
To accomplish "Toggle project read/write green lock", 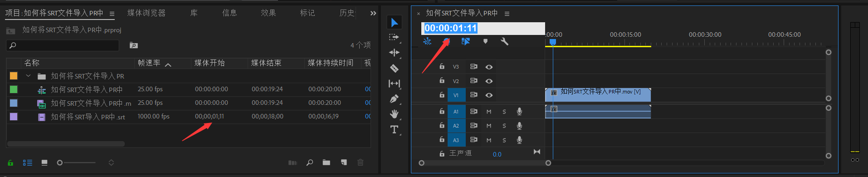I will click(x=10, y=162).
